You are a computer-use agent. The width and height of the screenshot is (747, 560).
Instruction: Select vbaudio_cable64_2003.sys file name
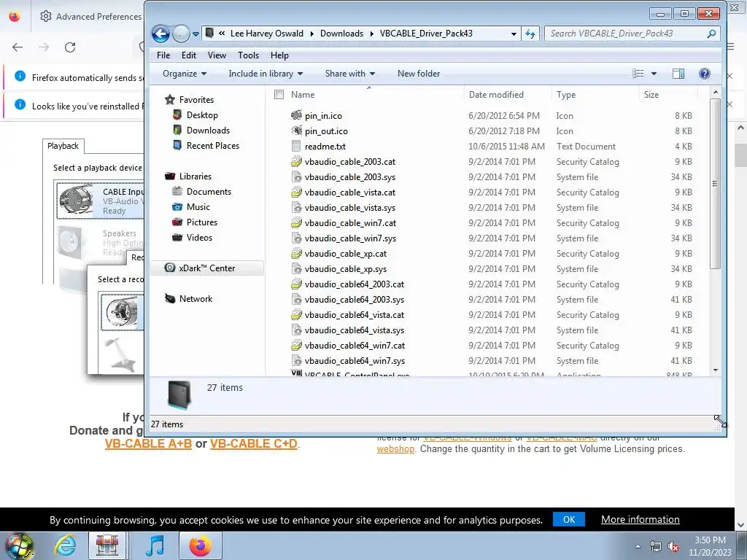pos(355,300)
